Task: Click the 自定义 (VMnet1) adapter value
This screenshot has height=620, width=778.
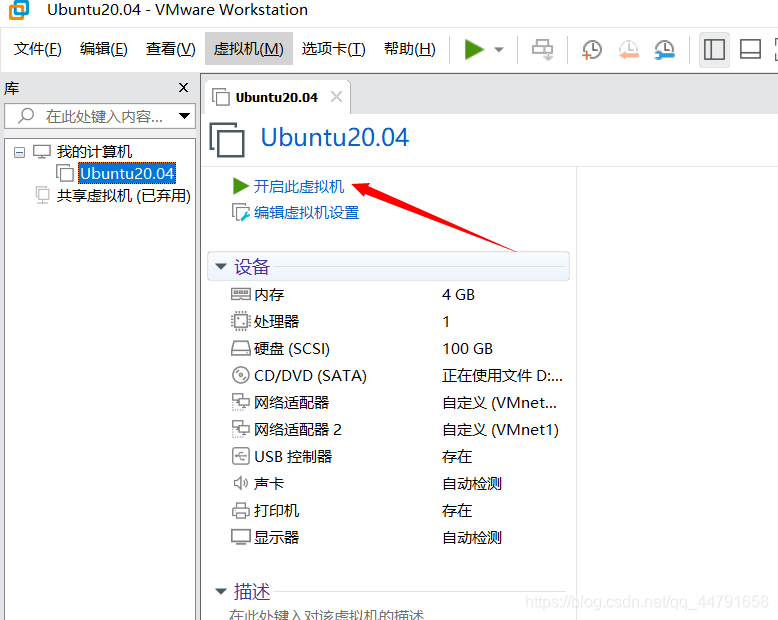Action: point(500,430)
